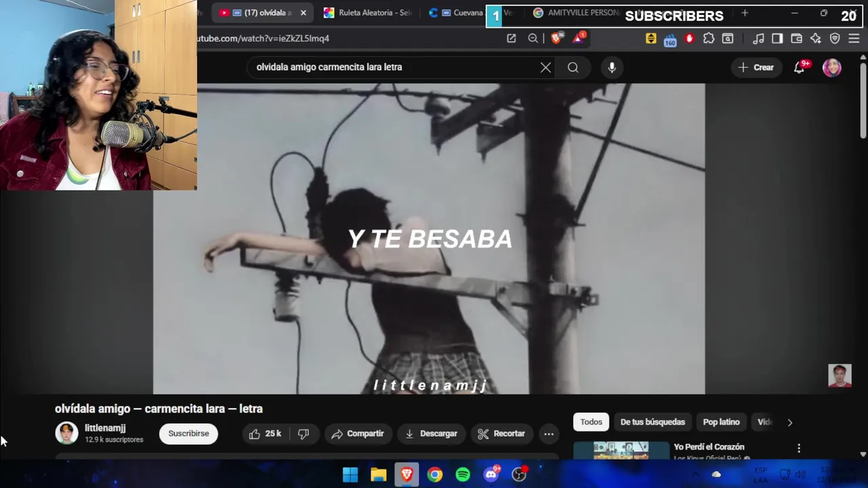Click the Brave VPN shield icon

(835, 39)
